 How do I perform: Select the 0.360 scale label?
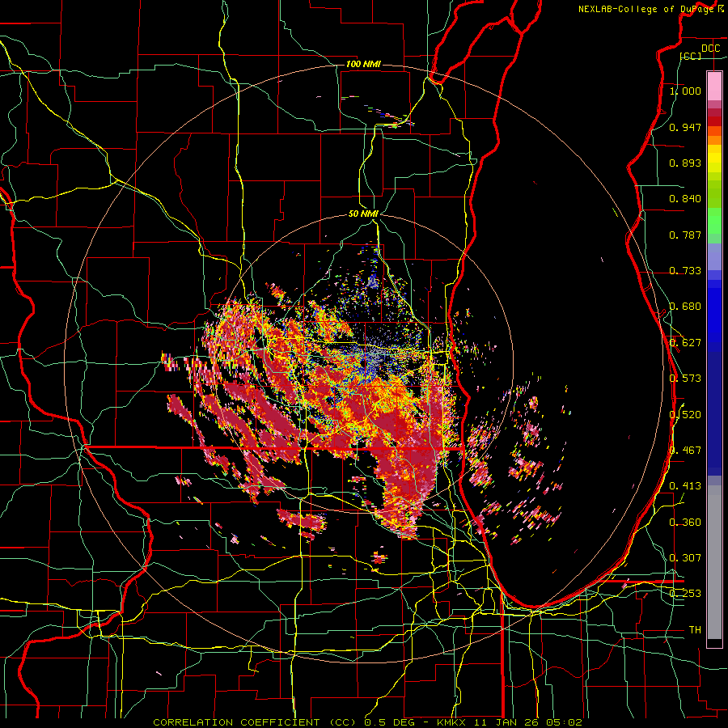685,523
